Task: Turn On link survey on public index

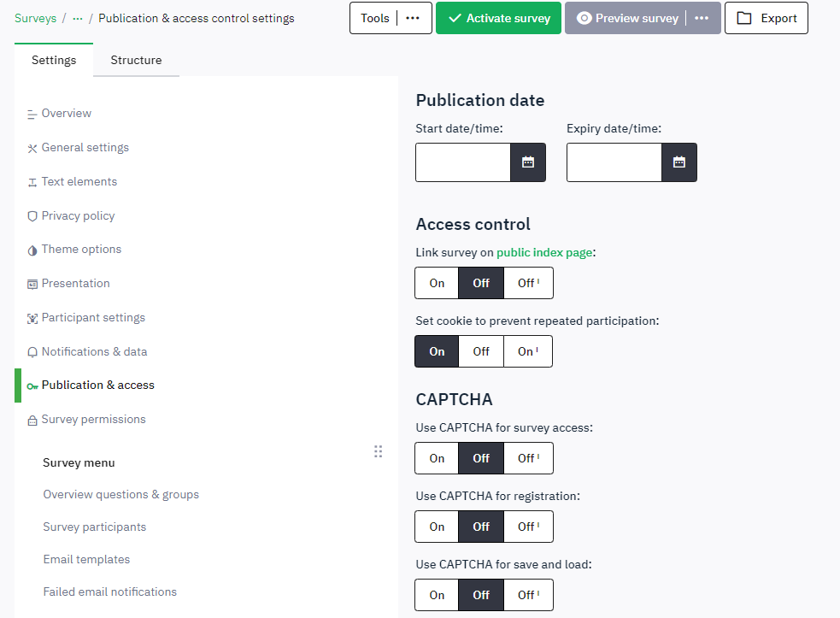Action: pyautogui.click(x=437, y=283)
